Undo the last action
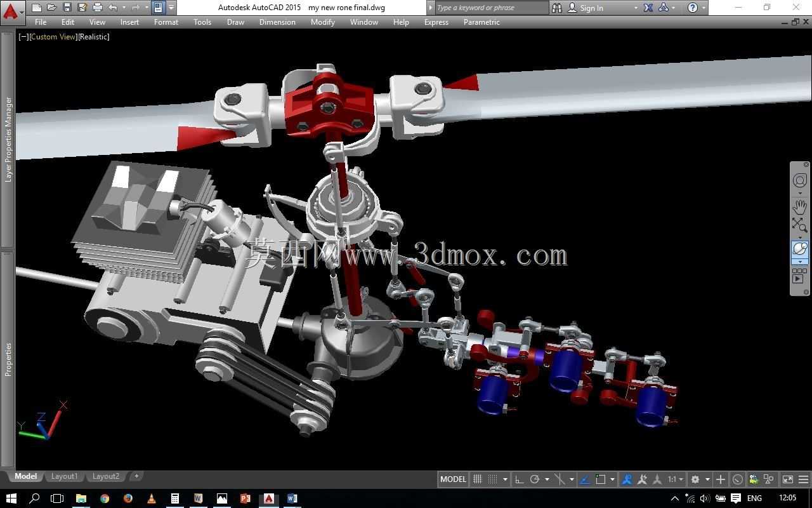812x508 pixels. [x=112, y=8]
